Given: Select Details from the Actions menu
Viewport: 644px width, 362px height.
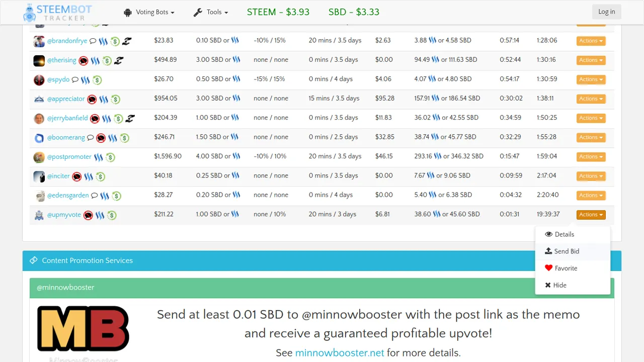Looking at the screenshot, I should tap(573, 234).
